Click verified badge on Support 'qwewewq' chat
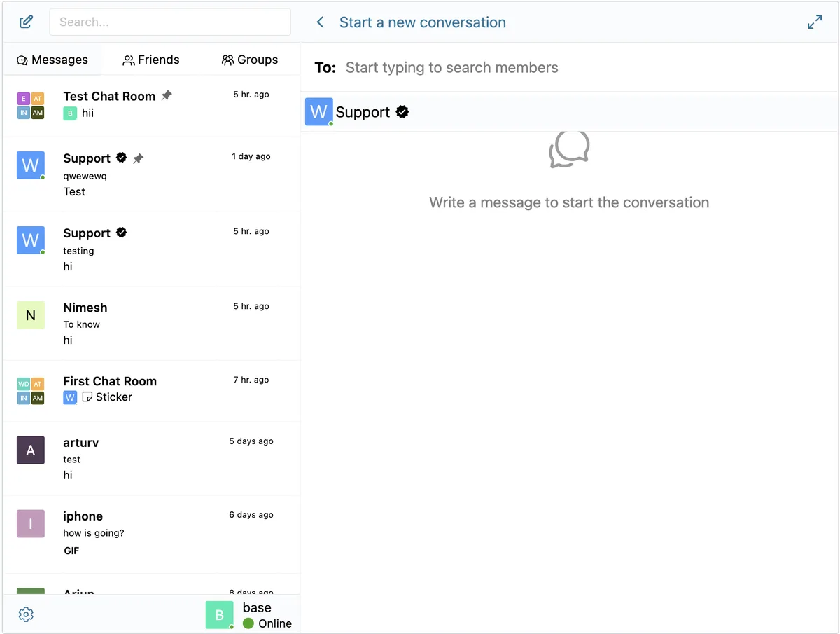This screenshot has width=840, height=634. click(122, 158)
